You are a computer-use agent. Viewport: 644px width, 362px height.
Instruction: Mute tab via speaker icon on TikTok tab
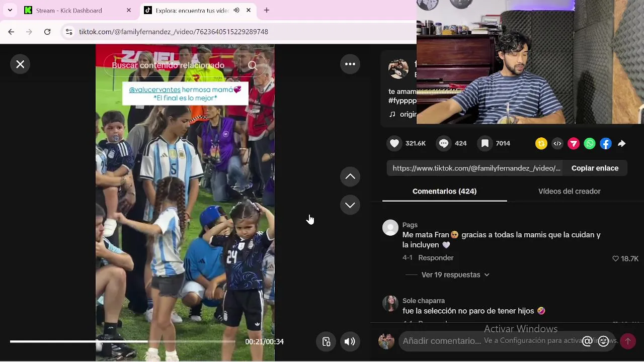point(236,10)
